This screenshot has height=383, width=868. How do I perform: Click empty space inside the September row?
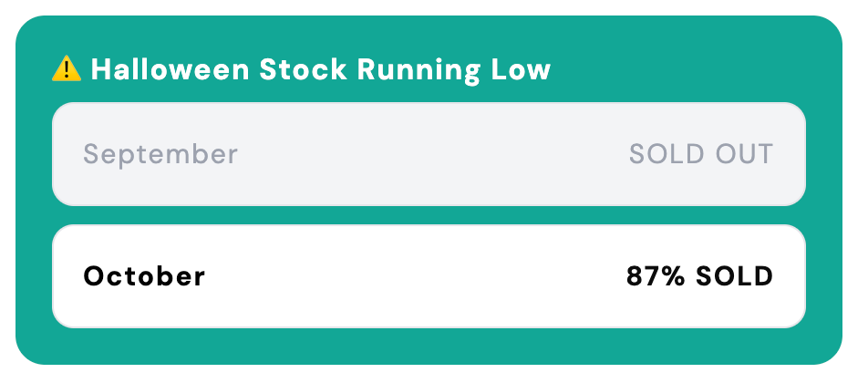tap(429, 154)
